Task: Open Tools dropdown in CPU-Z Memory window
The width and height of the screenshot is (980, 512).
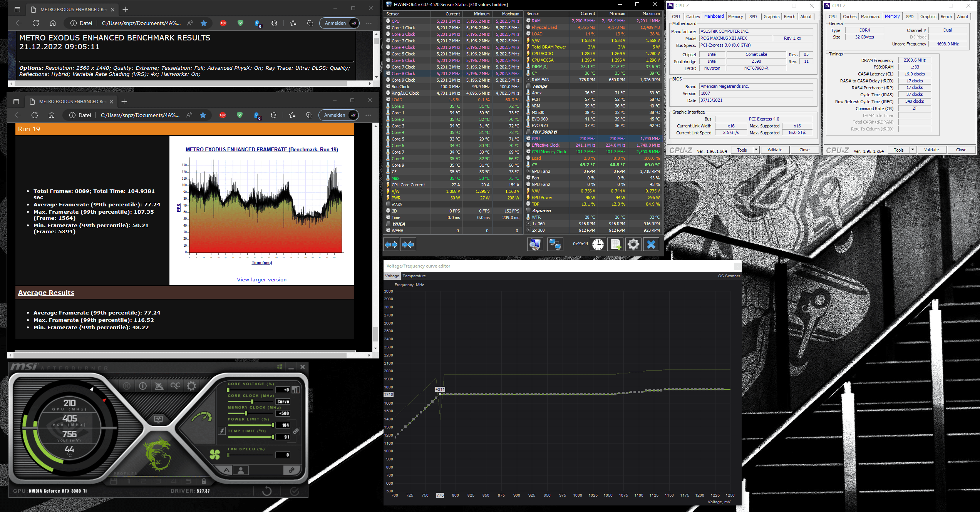Action: coord(913,150)
